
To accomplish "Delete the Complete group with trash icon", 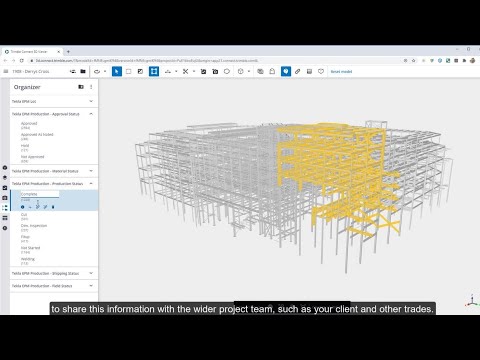I will pyautogui.click(x=53, y=207).
